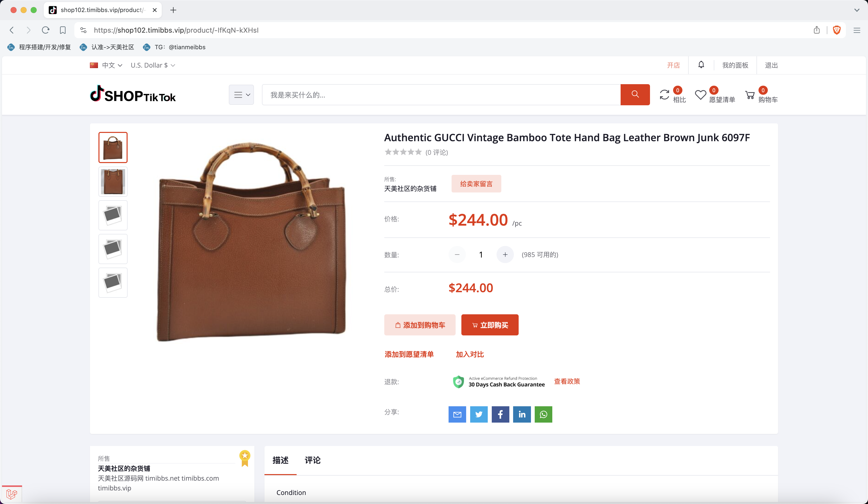Viewport: 868px width, 504px height.
Task: Open notifications bell icon
Action: (701, 65)
